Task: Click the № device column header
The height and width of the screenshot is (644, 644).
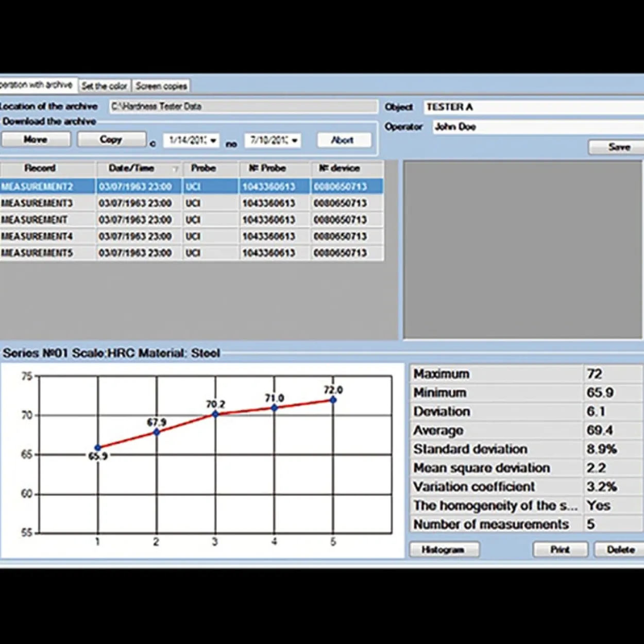Action: (347, 168)
